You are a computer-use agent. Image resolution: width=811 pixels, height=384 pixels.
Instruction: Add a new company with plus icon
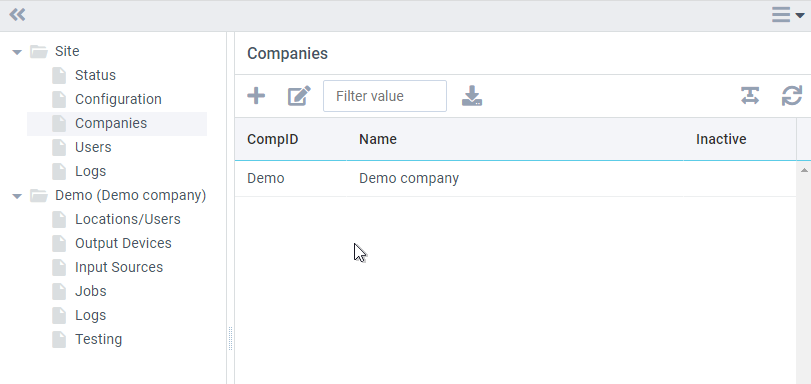pyautogui.click(x=256, y=96)
